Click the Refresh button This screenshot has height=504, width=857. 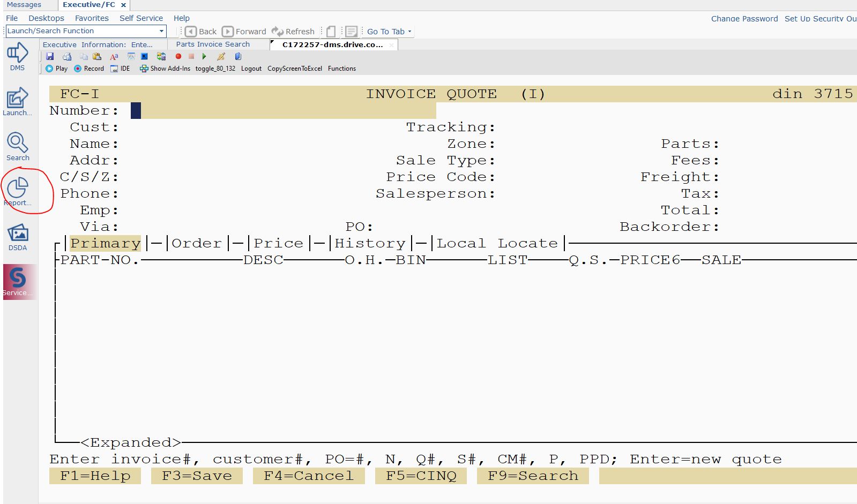293,32
